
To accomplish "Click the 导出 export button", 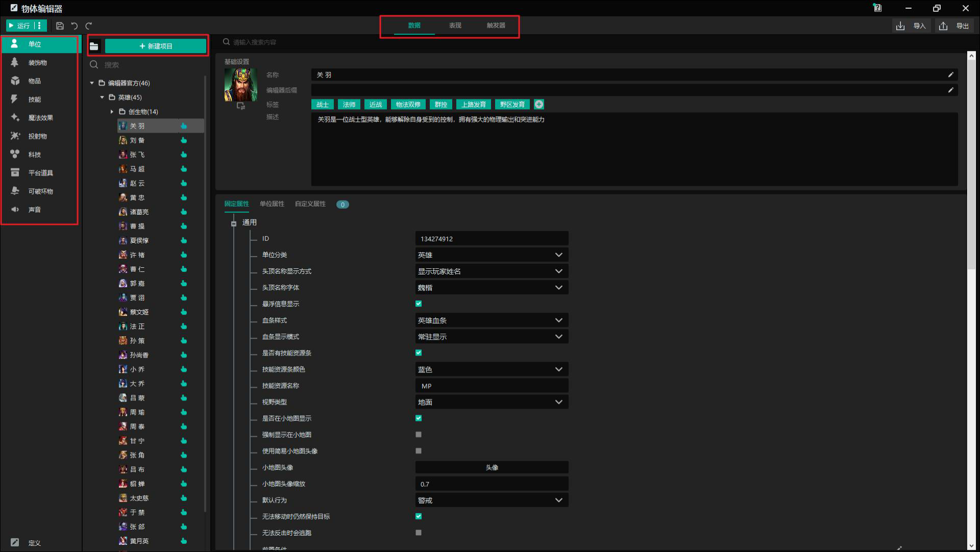I will [954, 26].
